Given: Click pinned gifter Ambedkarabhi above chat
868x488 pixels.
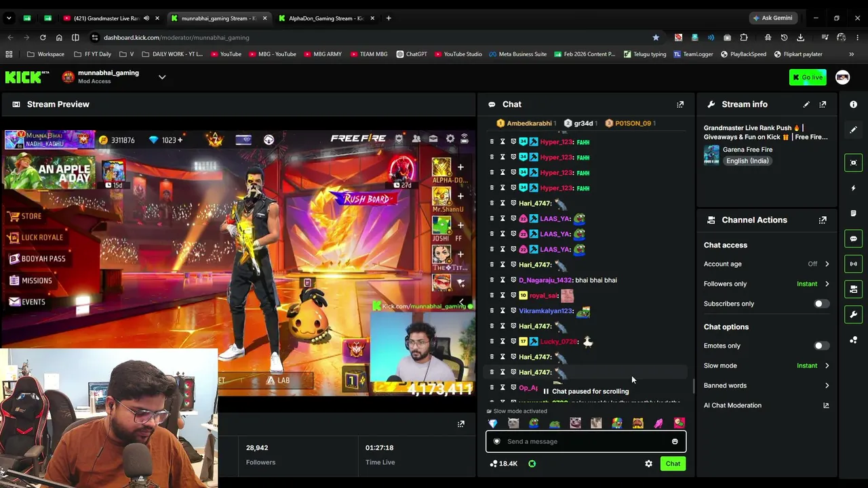Looking at the screenshot, I should tap(526, 123).
